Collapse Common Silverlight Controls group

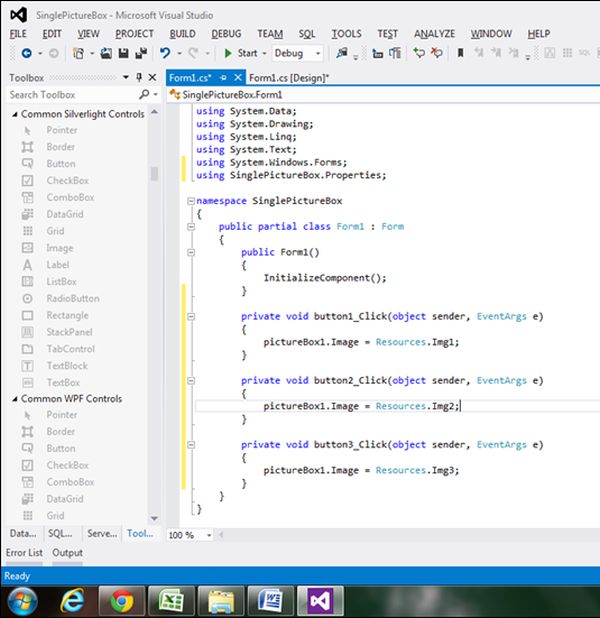(x=14, y=114)
